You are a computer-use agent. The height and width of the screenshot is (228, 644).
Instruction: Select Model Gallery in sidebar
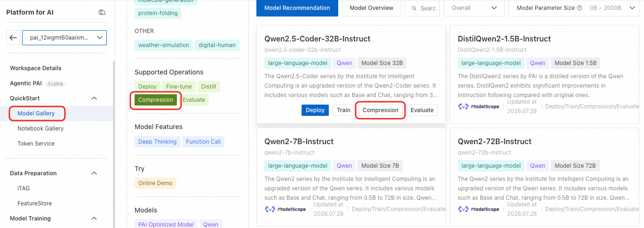[36, 114]
